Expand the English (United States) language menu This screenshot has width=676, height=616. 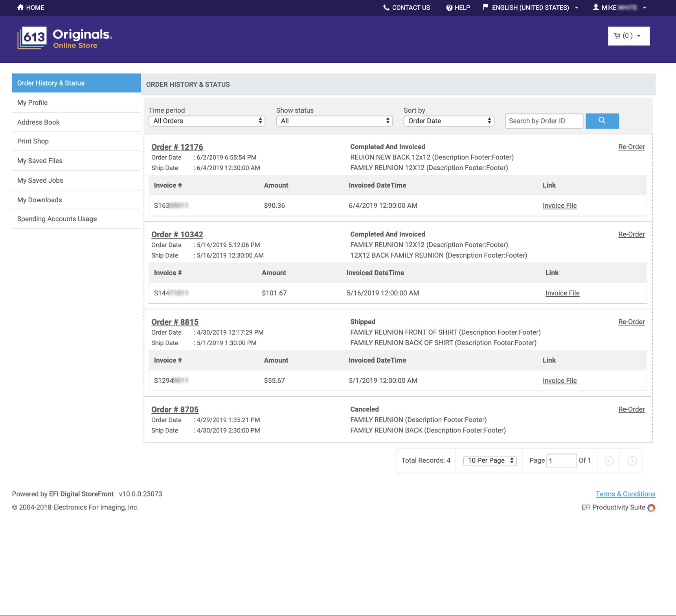[530, 7]
